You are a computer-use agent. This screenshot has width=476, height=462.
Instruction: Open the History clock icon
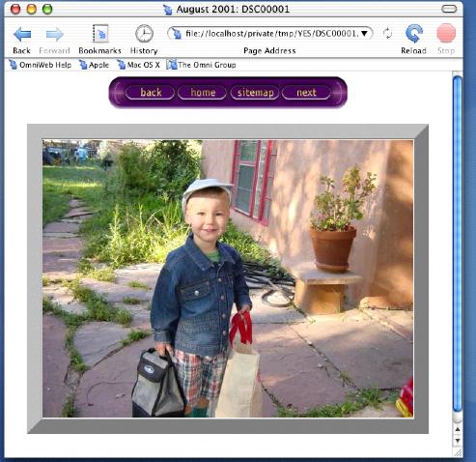pyautogui.click(x=144, y=34)
